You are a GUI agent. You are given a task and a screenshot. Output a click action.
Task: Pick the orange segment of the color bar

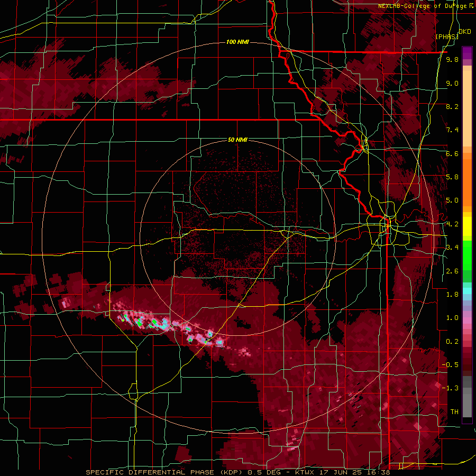pos(467,182)
